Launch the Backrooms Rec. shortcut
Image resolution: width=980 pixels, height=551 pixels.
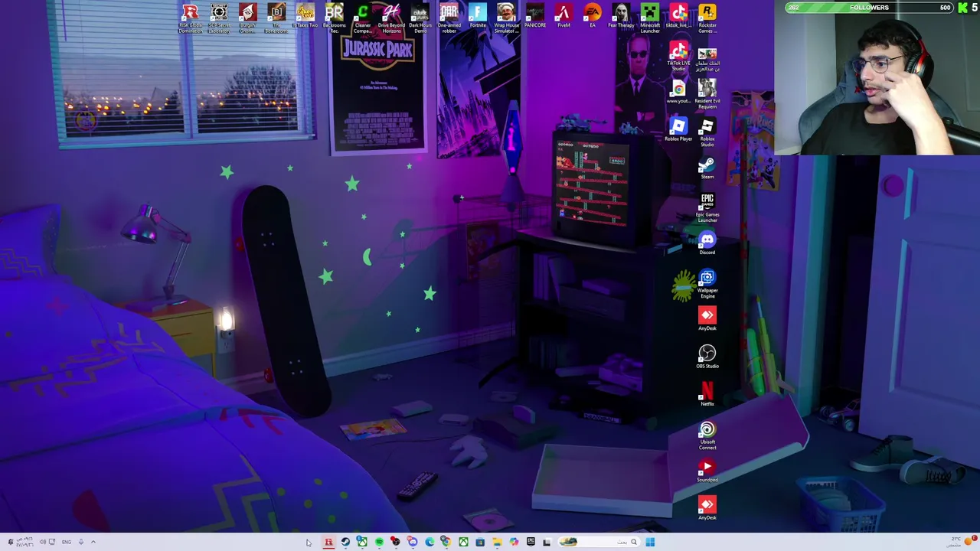click(x=334, y=18)
